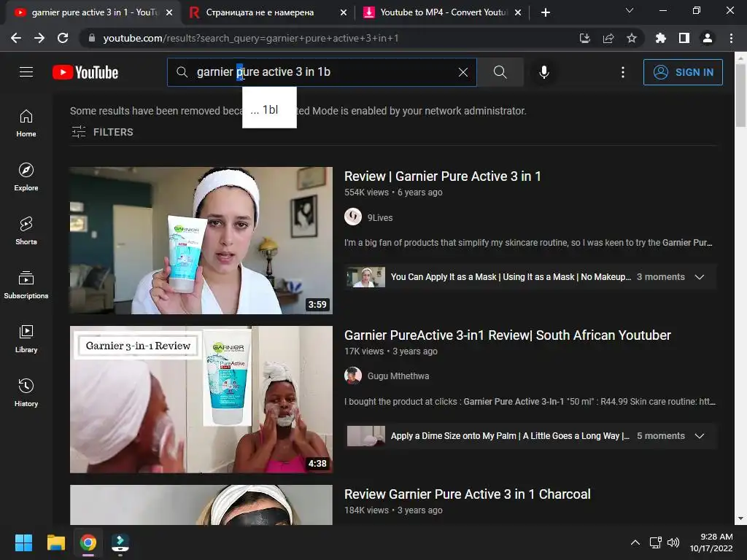Viewport: 747px width, 560px height.
Task: Open Gugu Mthethwa channel avatar
Action: [353, 376]
